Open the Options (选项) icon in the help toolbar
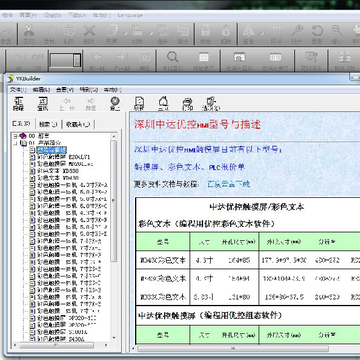The image size is (360, 360). click(x=211, y=101)
